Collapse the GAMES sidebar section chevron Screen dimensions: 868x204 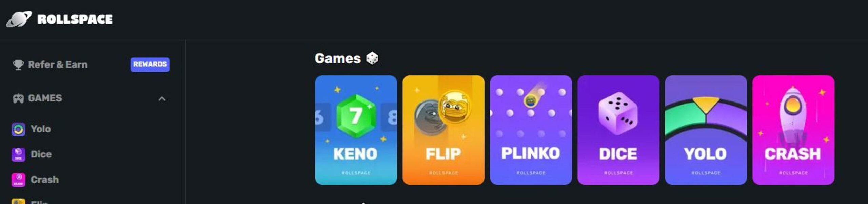point(162,99)
